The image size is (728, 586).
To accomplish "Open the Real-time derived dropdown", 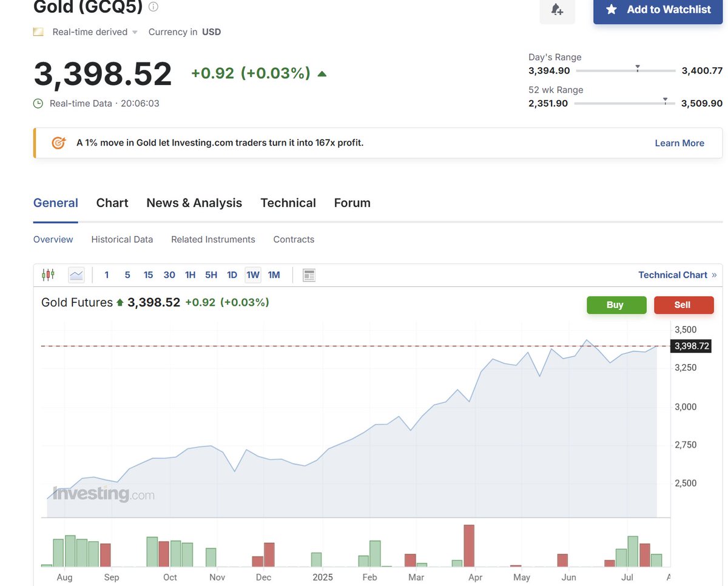I will tap(95, 32).
